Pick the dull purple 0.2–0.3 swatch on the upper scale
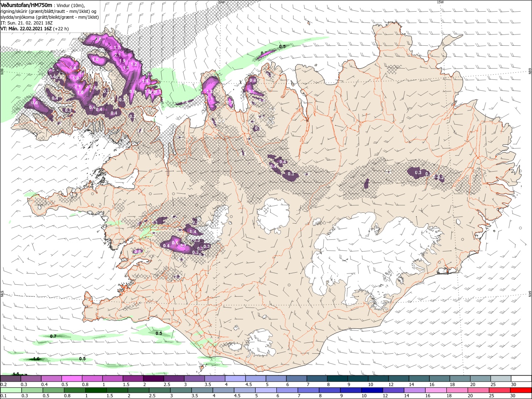Screen dimensions: 532x399 (x=11, y=379)
